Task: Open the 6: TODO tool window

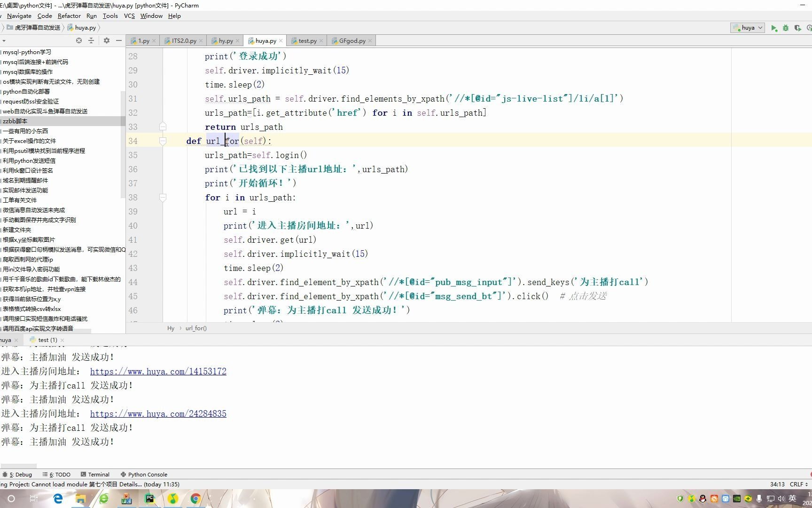Action: point(56,474)
